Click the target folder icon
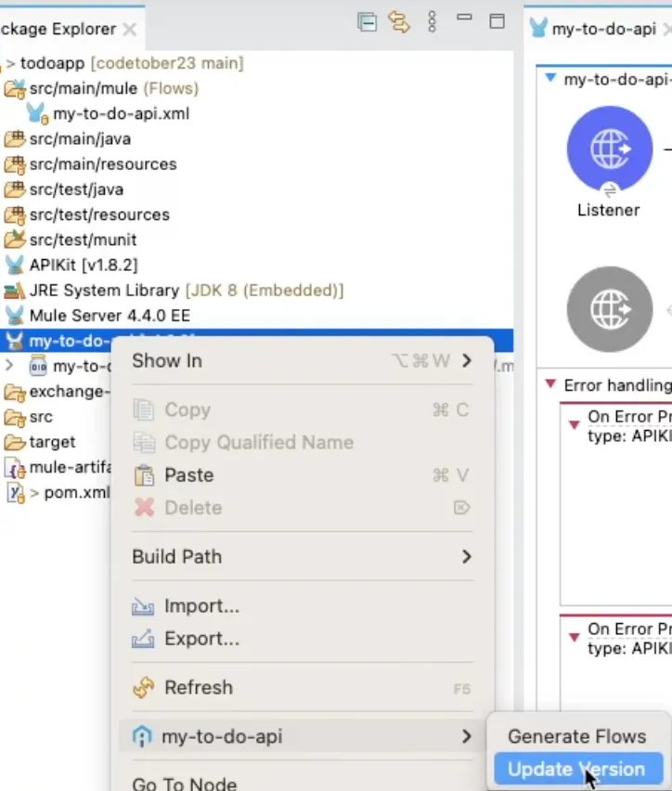Image resolution: width=672 pixels, height=791 pixels. click(x=15, y=443)
